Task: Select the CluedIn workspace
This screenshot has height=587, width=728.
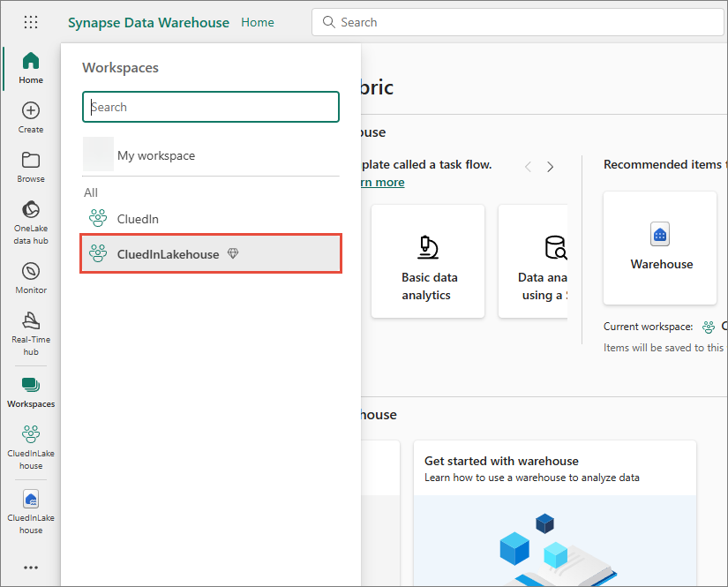Action: point(138,218)
